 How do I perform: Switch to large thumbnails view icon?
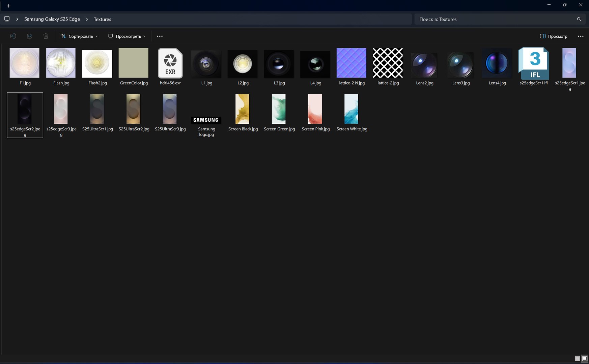point(585,358)
